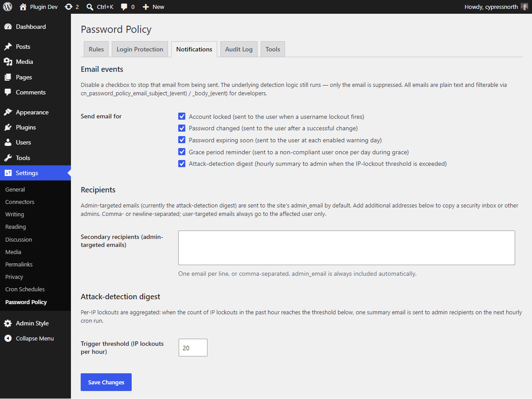Click the home icon beside Plugin Dev
The width and height of the screenshot is (532, 399).
click(x=23, y=7)
